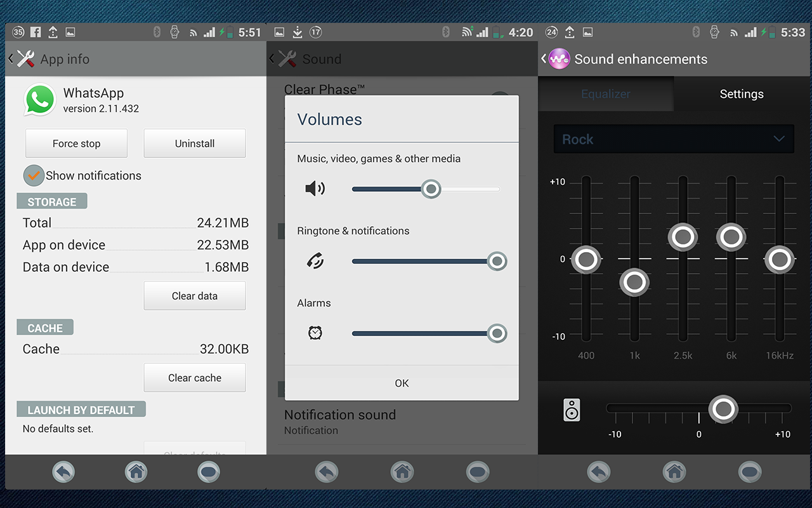Tap Home nav button in Sound enhancements screen
The image size is (812, 508).
pyautogui.click(x=674, y=472)
